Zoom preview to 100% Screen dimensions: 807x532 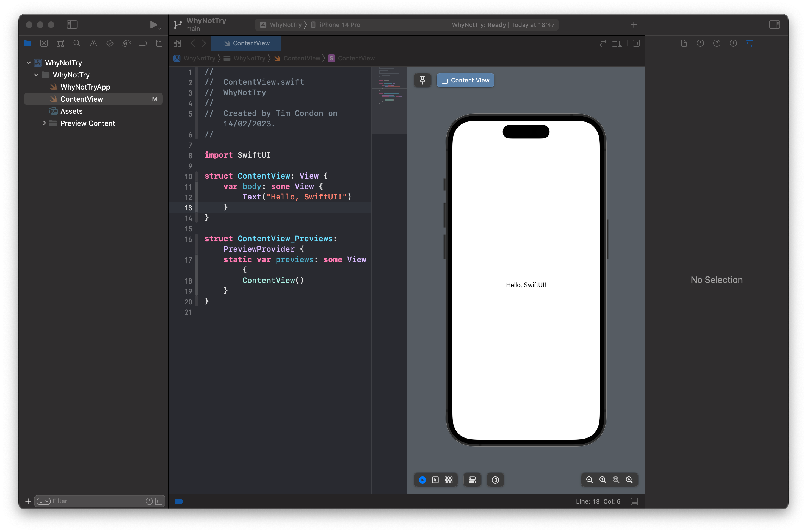coord(603,480)
